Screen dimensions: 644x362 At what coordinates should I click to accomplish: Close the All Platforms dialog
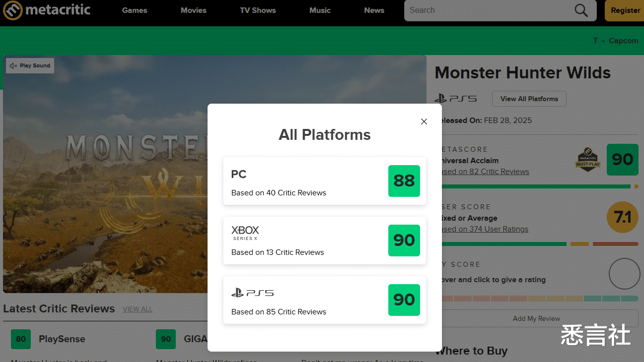coord(424,121)
